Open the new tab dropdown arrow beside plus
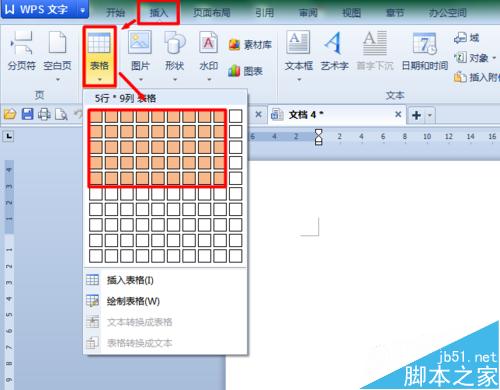500x390 pixels. [430, 115]
